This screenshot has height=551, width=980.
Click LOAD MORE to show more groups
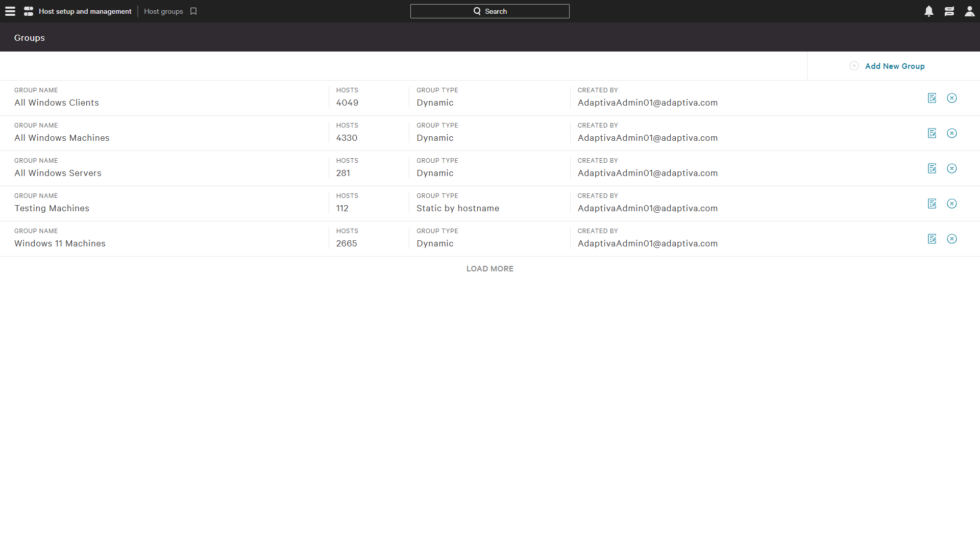(x=489, y=269)
